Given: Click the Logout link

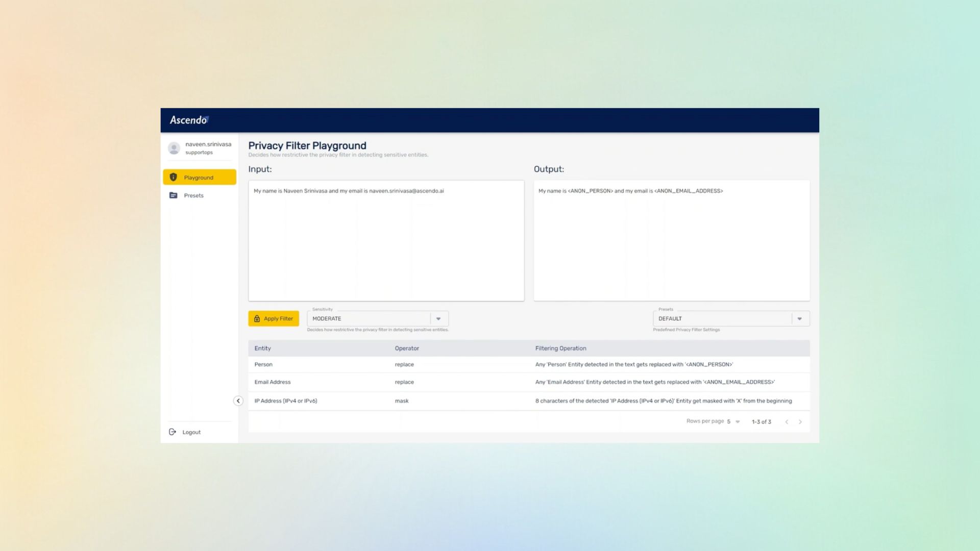Looking at the screenshot, I should tap(191, 432).
